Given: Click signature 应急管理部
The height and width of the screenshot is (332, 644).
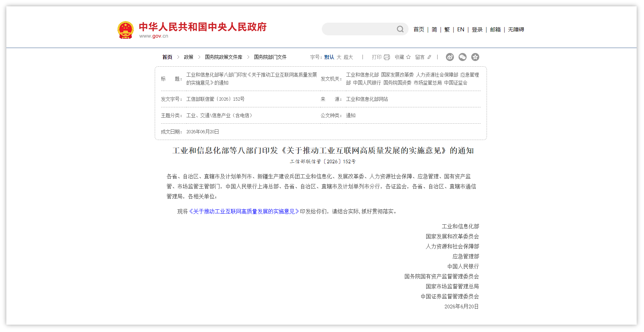Looking at the screenshot, I should tap(466, 256).
